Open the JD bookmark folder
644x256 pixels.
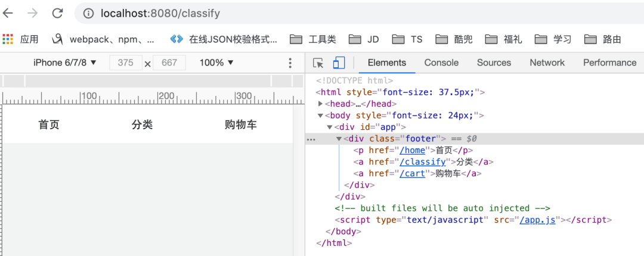coord(364,39)
